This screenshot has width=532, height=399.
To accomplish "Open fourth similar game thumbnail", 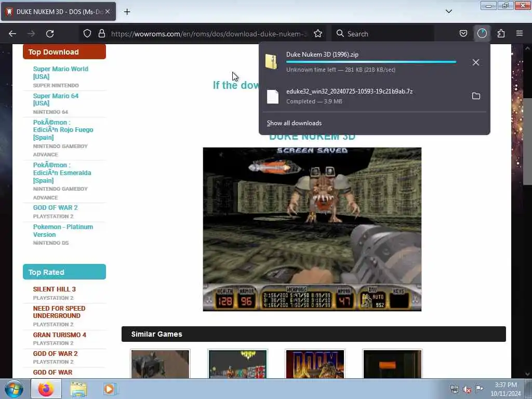I will pos(392,364).
